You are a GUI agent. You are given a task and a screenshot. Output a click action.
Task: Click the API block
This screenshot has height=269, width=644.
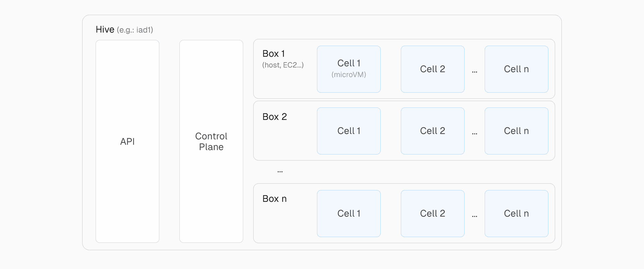(127, 141)
